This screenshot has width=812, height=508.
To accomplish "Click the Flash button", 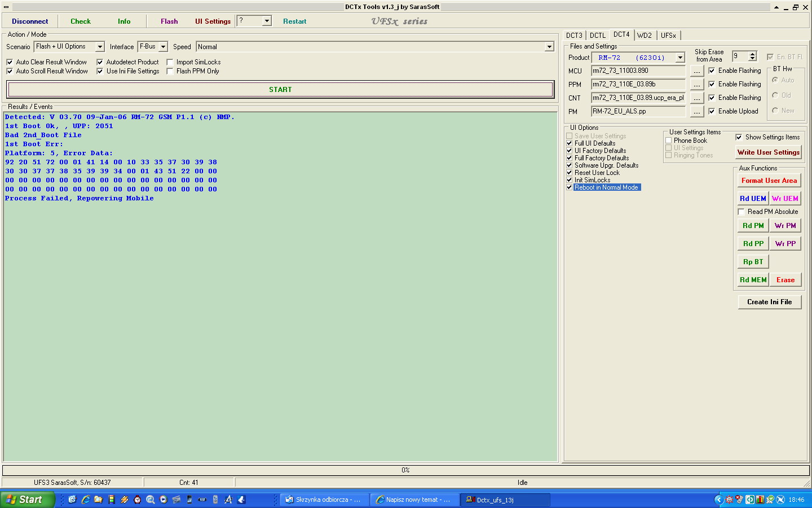I will click(169, 21).
